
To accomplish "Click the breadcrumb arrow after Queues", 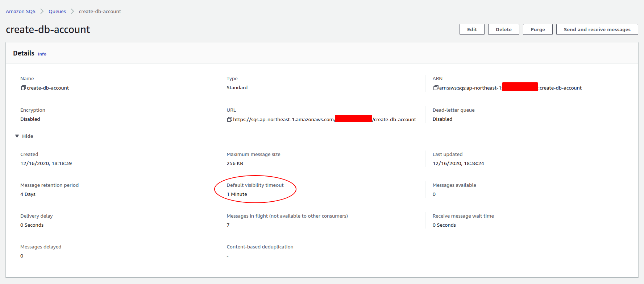I will click(72, 11).
